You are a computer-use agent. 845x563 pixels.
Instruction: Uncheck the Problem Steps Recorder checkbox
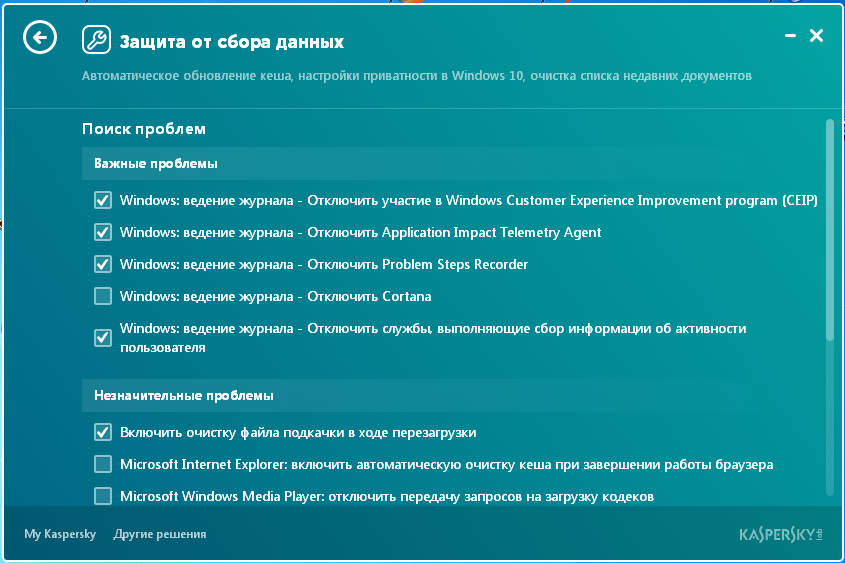pyautogui.click(x=103, y=264)
